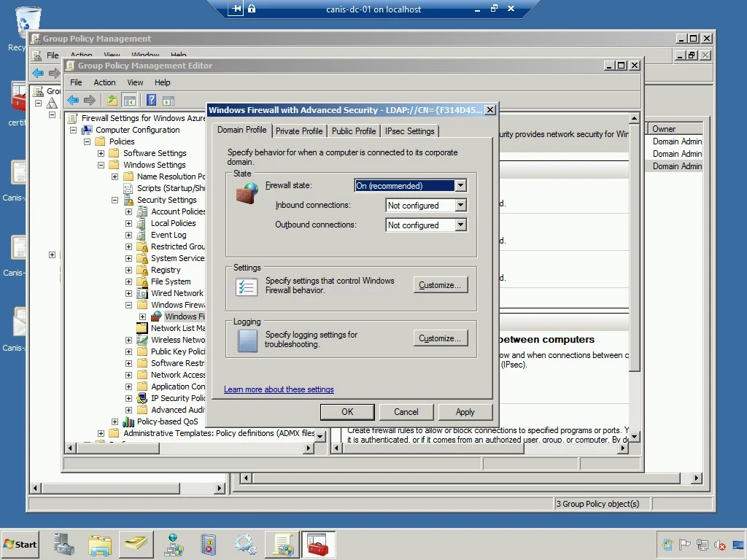Image resolution: width=747 pixels, height=560 pixels.
Task: Select the Recycle Bin desktop icon
Action: coord(27,23)
